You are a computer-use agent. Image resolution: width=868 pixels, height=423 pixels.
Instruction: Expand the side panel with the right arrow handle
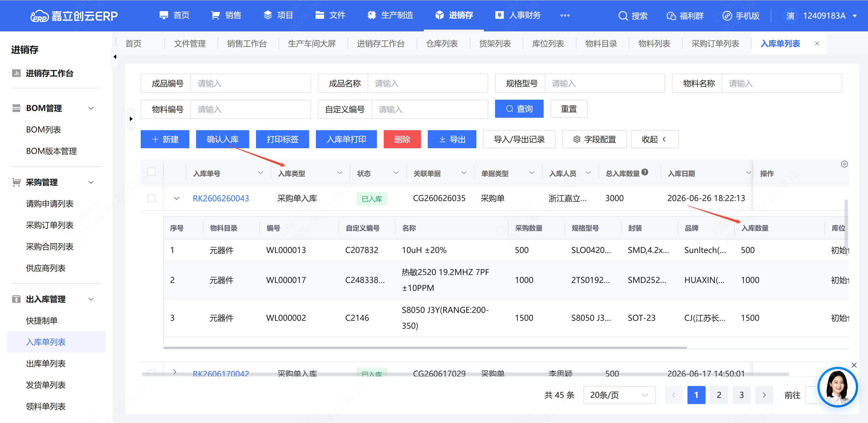(x=131, y=119)
